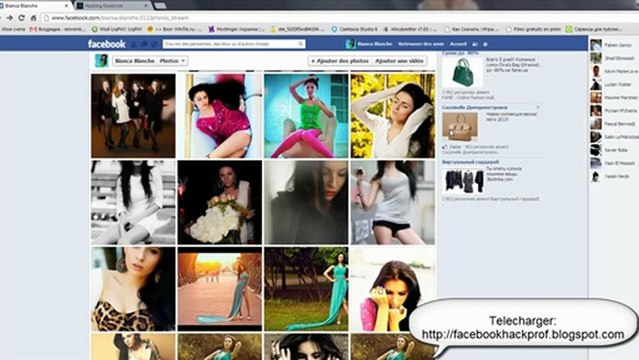Viewport: 639px width, 360px height.
Task: Close the Bianca Blanche browser tab
Action: pos(66,6)
